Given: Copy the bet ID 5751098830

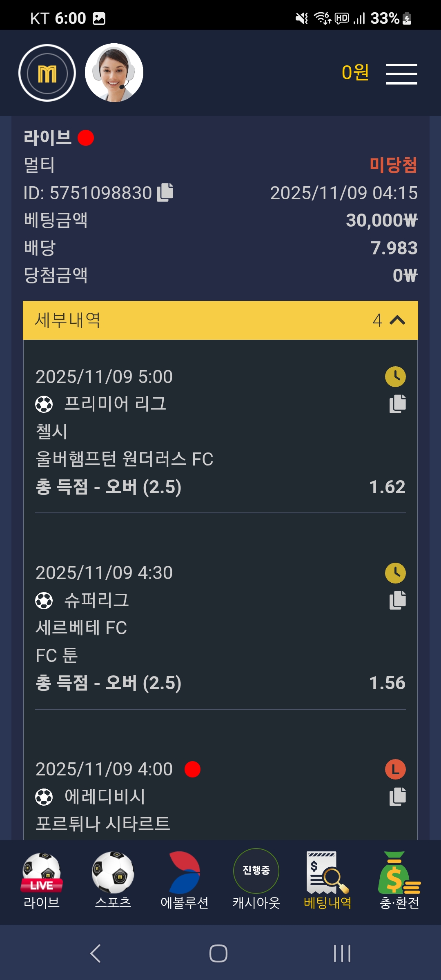Looking at the screenshot, I should click(x=165, y=192).
